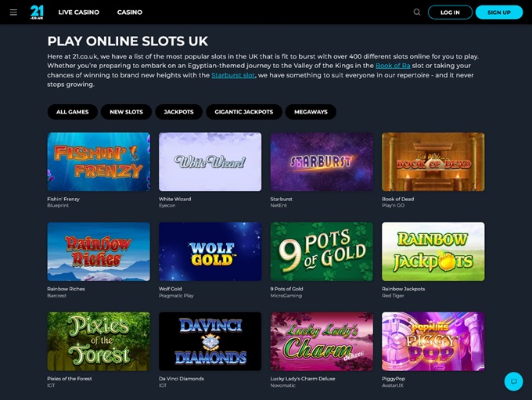Open the PiggyPop game thumbnail

tap(433, 341)
